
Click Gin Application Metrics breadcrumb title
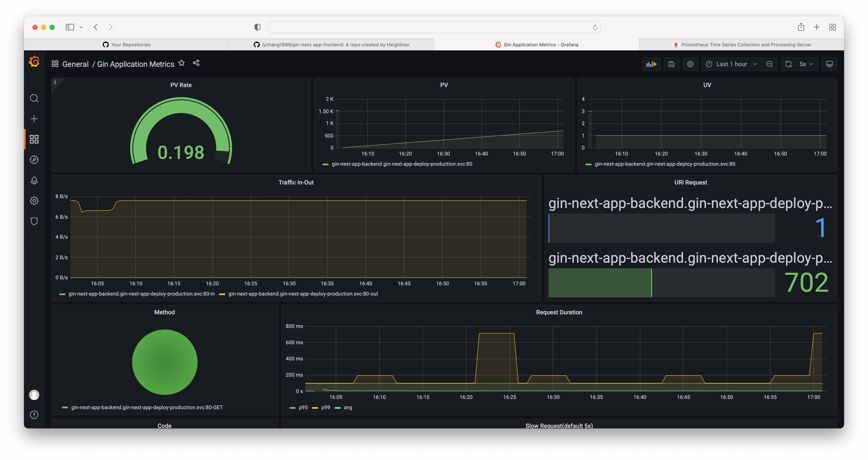135,64
